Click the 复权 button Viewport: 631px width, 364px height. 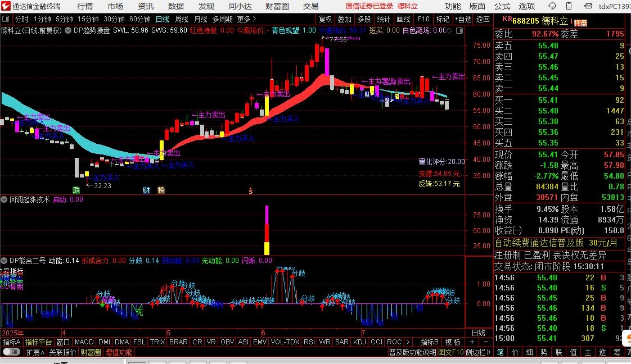[325, 19]
